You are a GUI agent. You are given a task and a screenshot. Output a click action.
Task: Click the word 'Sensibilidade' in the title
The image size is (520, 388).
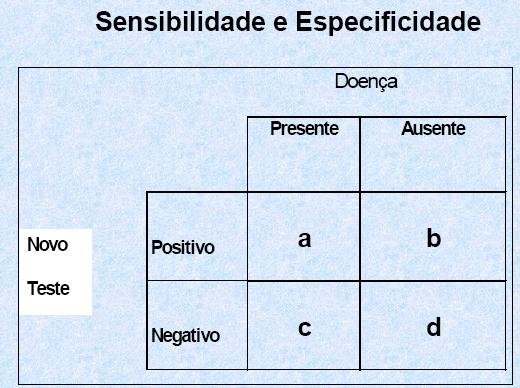tap(180, 21)
